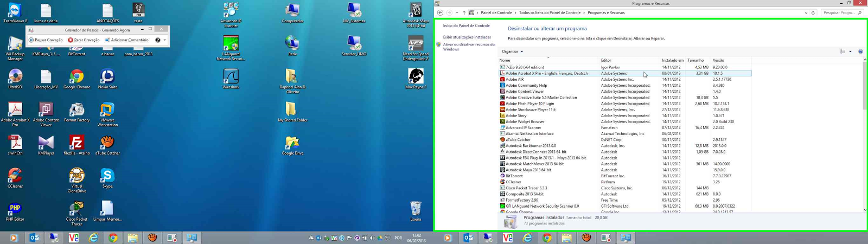Sort the list by the Editor column
Image resolution: width=868 pixels, height=244 pixels.
coord(629,60)
